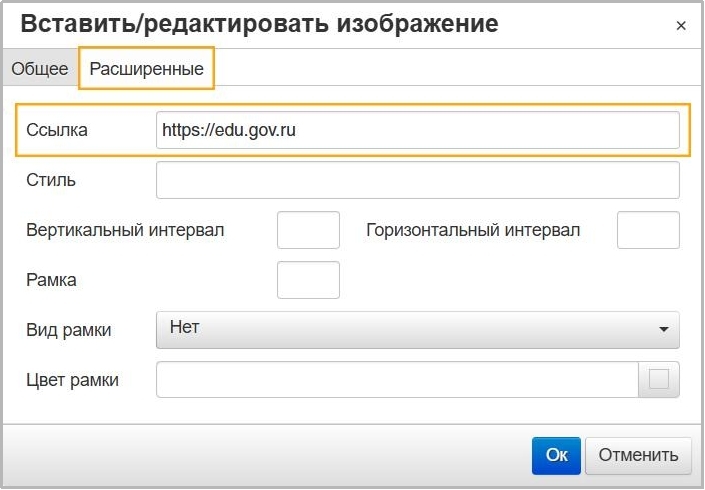Select the Расширенные tab
The width and height of the screenshot is (705, 490).
(147, 69)
